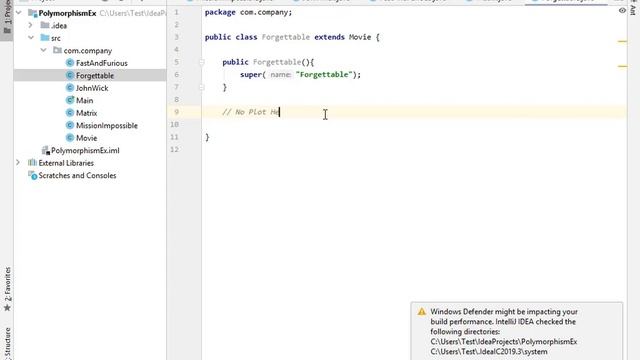
Task: Click the JohnWick class icon
Action: [x=70, y=88]
